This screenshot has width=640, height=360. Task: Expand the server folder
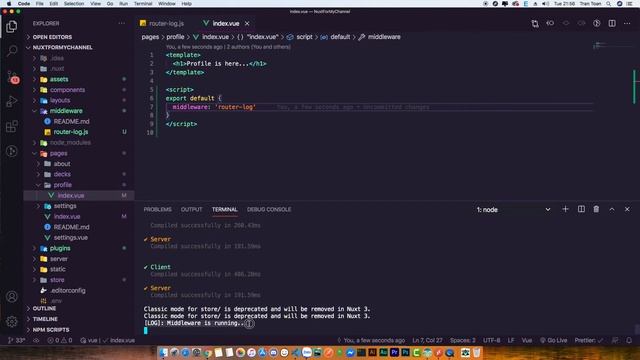click(x=59, y=259)
